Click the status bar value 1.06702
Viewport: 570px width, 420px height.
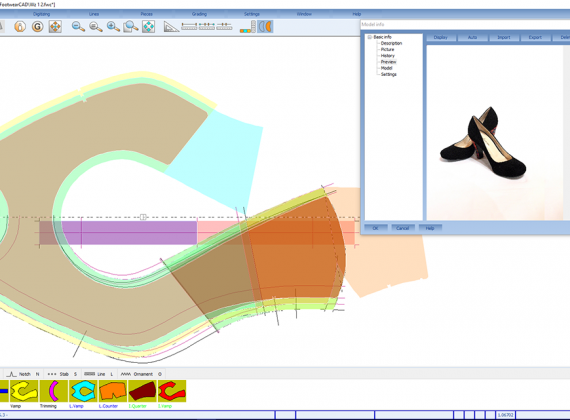pyautogui.click(x=506, y=415)
